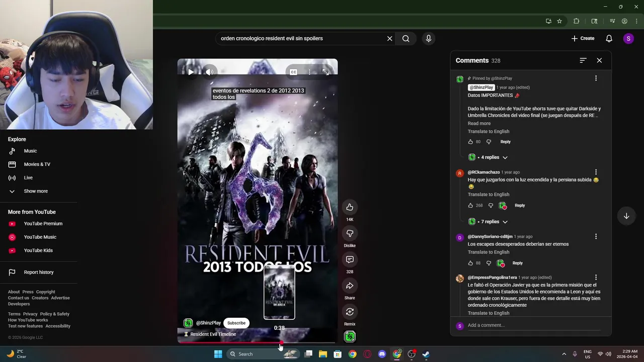This screenshot has height=362, width=644.
Task: Subscribe to @ShinzPlay
Action: click(x=236, y=323)
